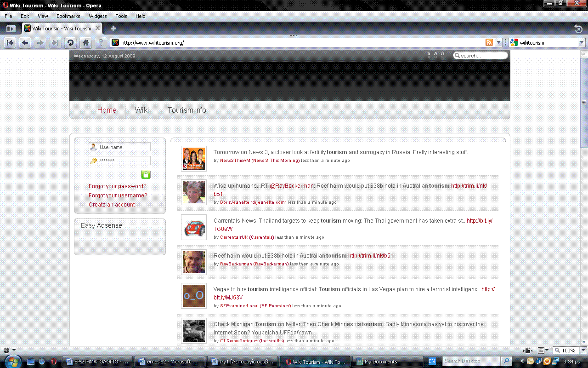Launch Opera from the quick launch bar

pos(54,362)
